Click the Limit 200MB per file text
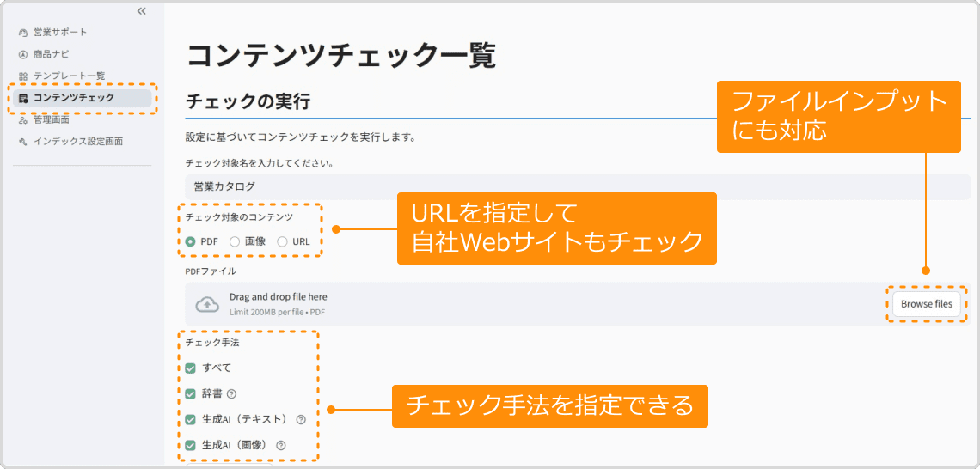The width and height of the screenshot is (980, 469). (x=279, y=312)
